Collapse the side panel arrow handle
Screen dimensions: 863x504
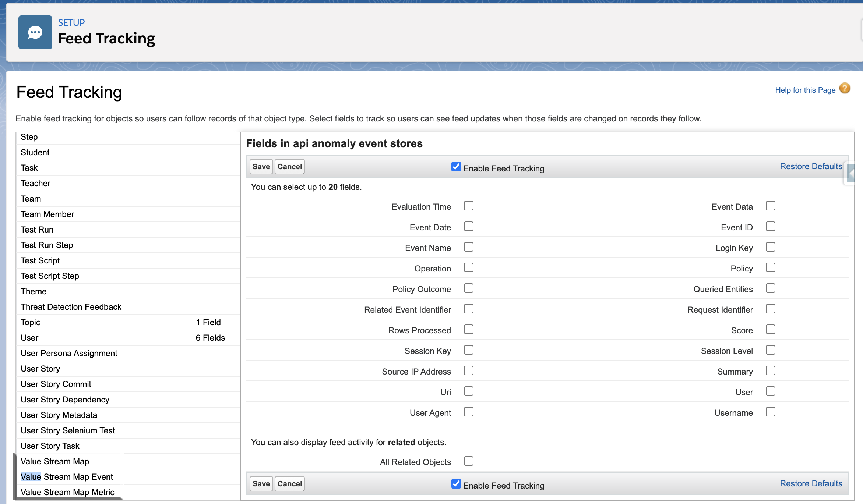[850, 173]
